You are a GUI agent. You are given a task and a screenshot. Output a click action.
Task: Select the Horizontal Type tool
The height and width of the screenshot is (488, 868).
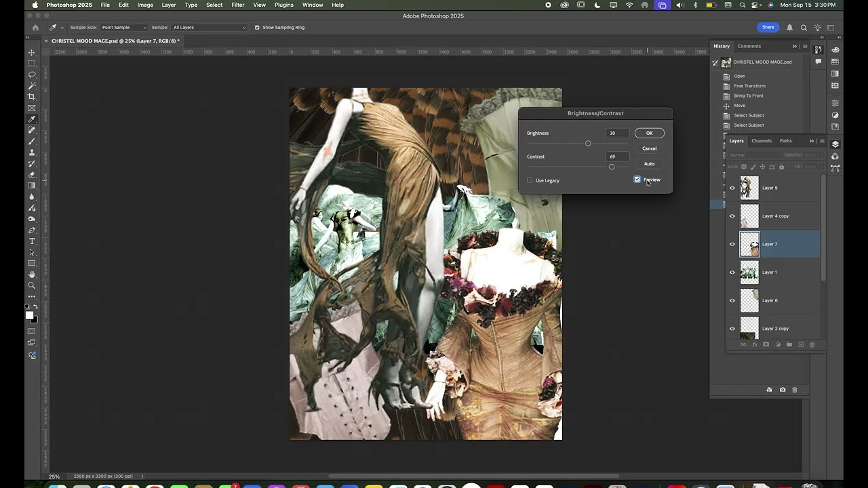(31, 241)
